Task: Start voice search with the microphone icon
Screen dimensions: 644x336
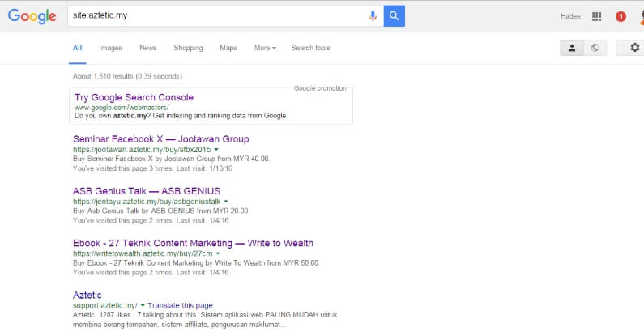Action: tap(373, 16)
